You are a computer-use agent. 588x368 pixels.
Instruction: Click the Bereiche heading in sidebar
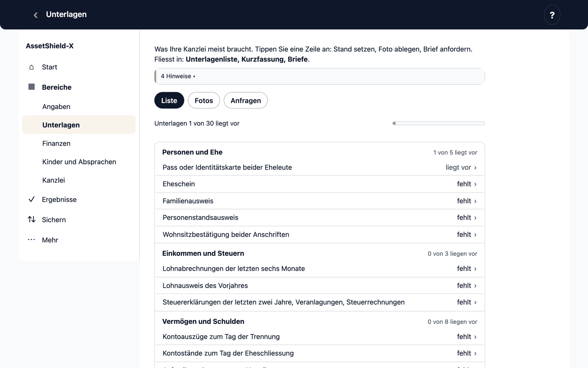pyautogui.click(x=57, y=87)
